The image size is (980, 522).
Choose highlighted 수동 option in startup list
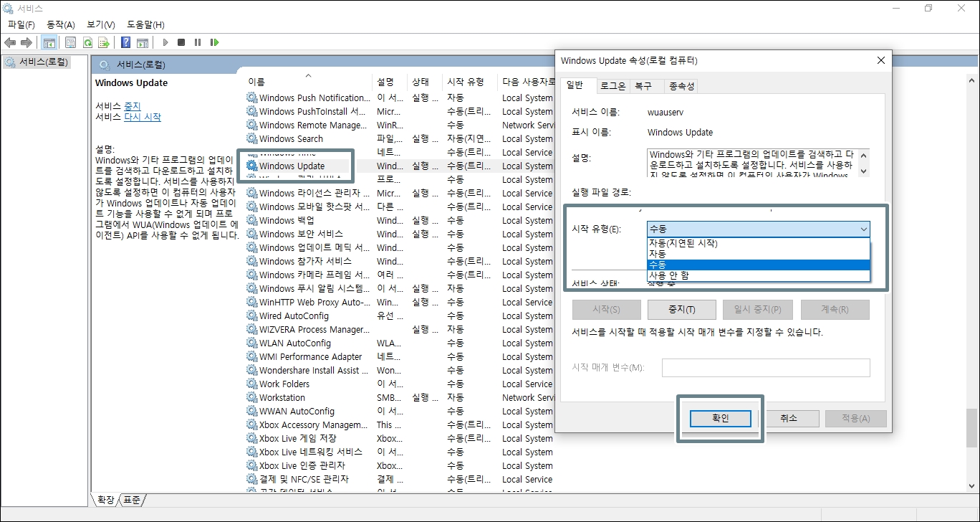point(759,265)
